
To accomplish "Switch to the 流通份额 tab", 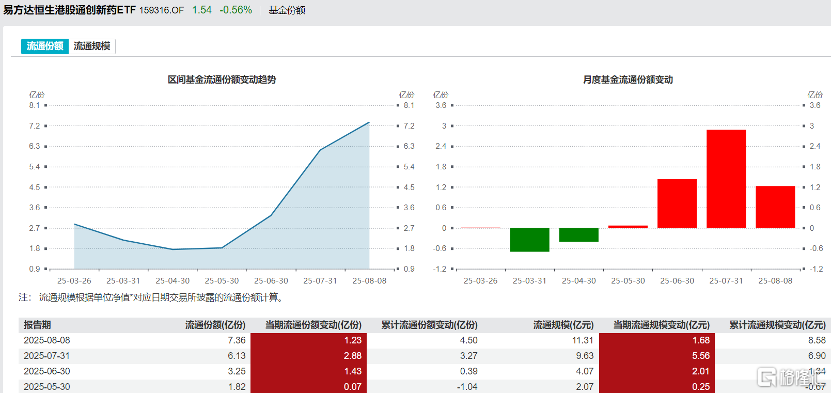I will [45, 46].
